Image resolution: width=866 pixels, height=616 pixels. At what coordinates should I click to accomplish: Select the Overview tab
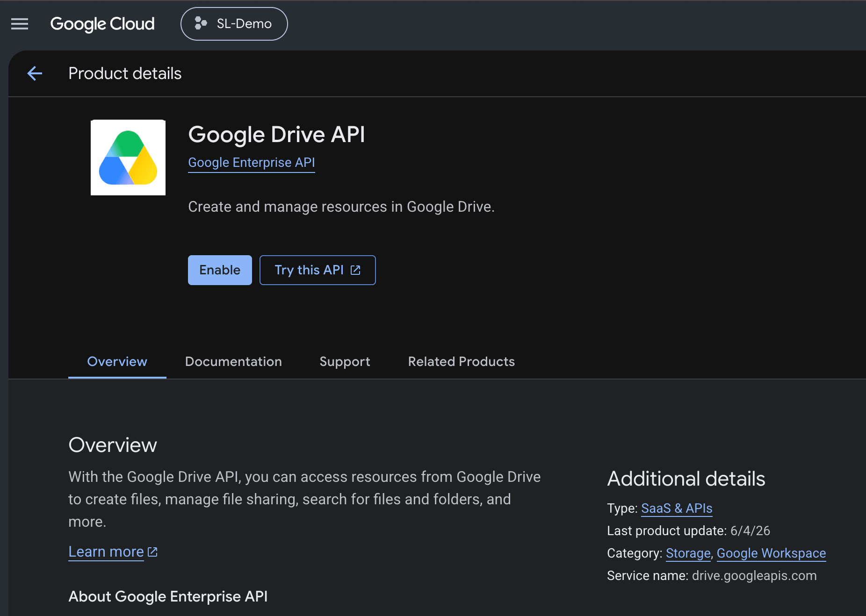point(117,362)
